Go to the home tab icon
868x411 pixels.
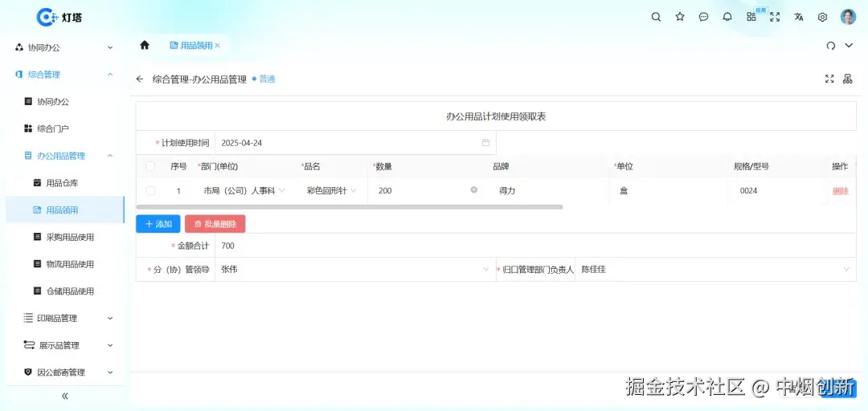(145, 46)
